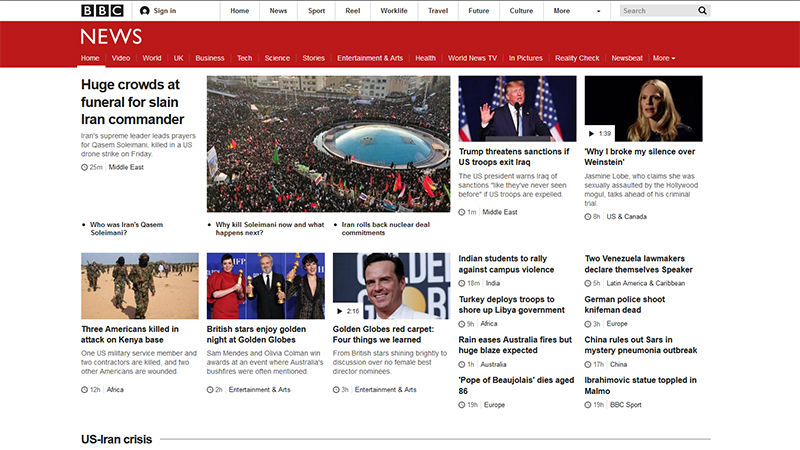Click US & Canada section tag

pos(626,217)
